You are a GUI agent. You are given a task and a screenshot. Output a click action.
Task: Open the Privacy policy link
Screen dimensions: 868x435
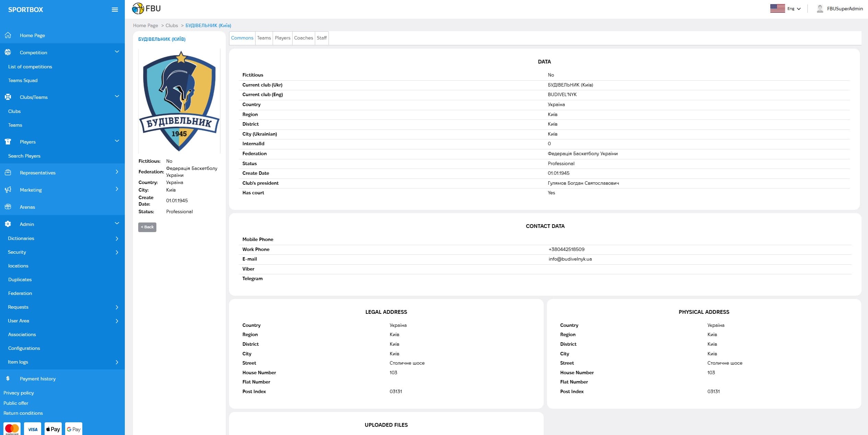pos(19,393)
